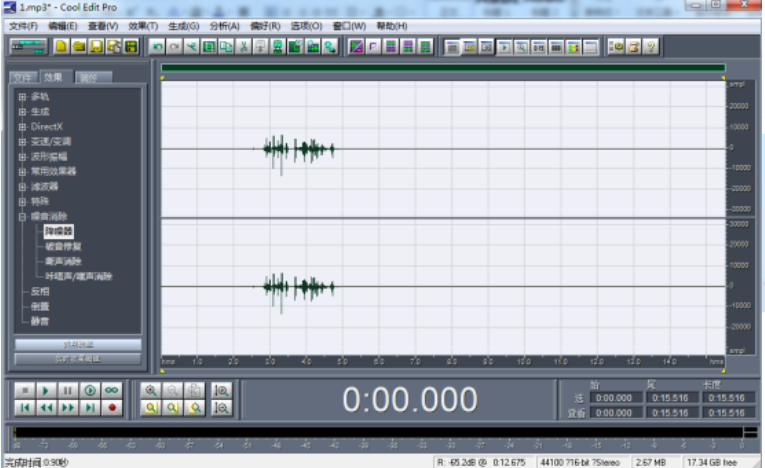Click the horizontal zoom in magnifier

[151, 390]
